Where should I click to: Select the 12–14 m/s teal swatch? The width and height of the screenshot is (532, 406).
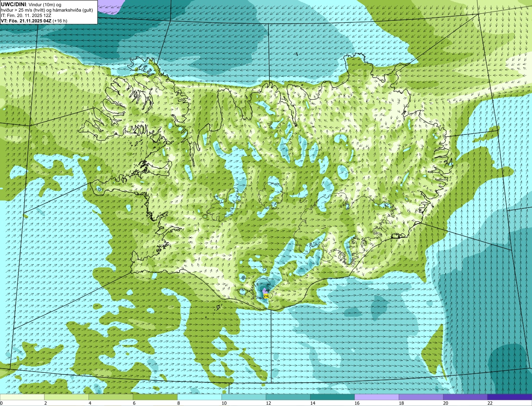pos(288,397)
